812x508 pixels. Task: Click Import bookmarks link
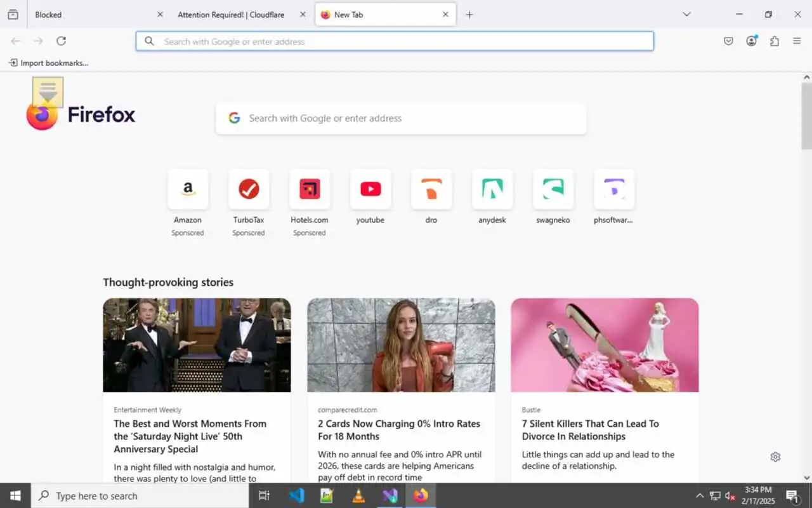pyautogui.click(x=49, y=63)
